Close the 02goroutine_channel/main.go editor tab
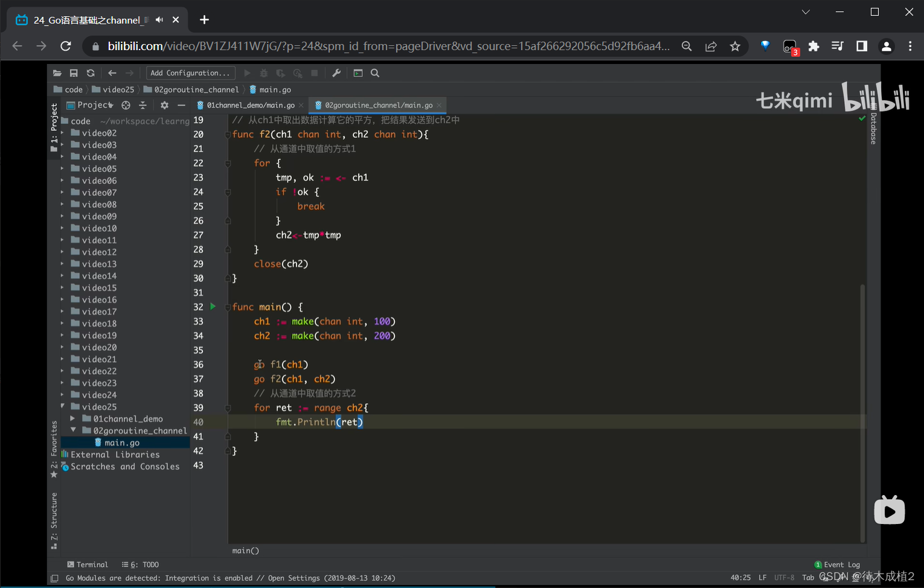924x588 pixels. tap(439, 105)
